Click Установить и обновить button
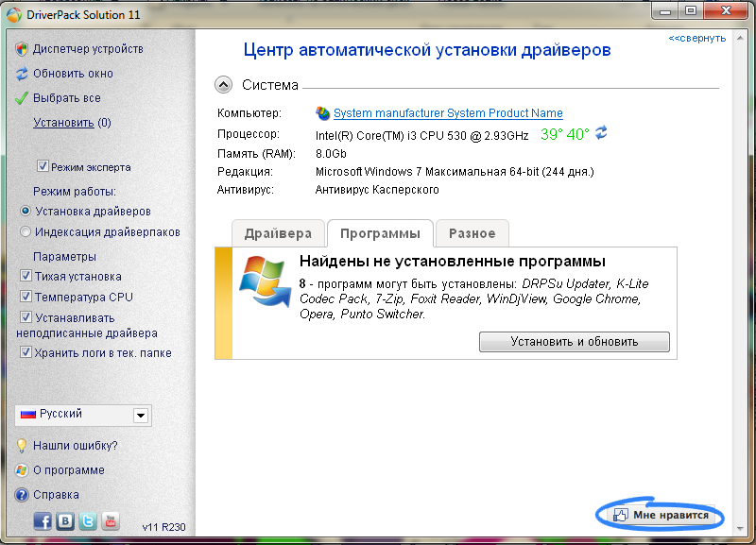This screenshot has height=545, width=756. [x=575, y=342]
